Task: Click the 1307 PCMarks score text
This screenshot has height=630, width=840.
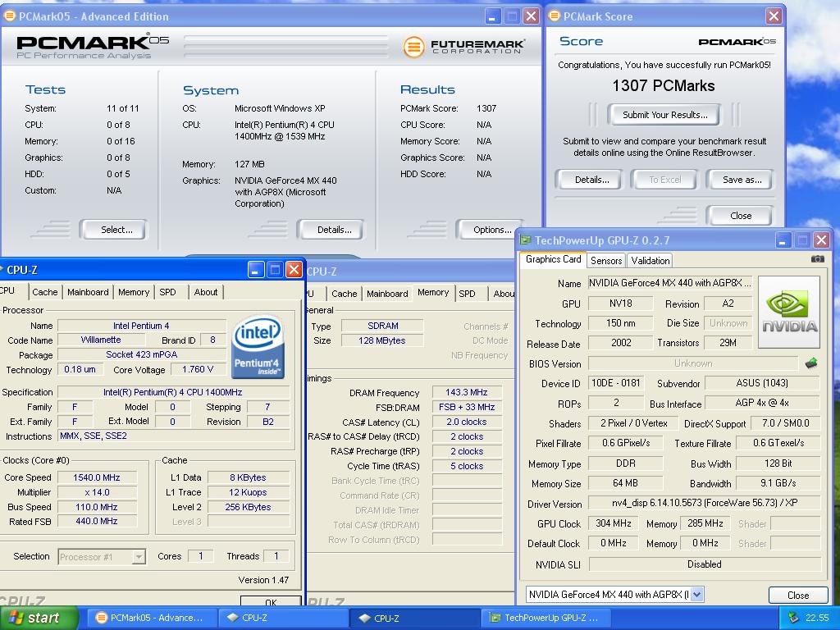Action: click(663, 85)
